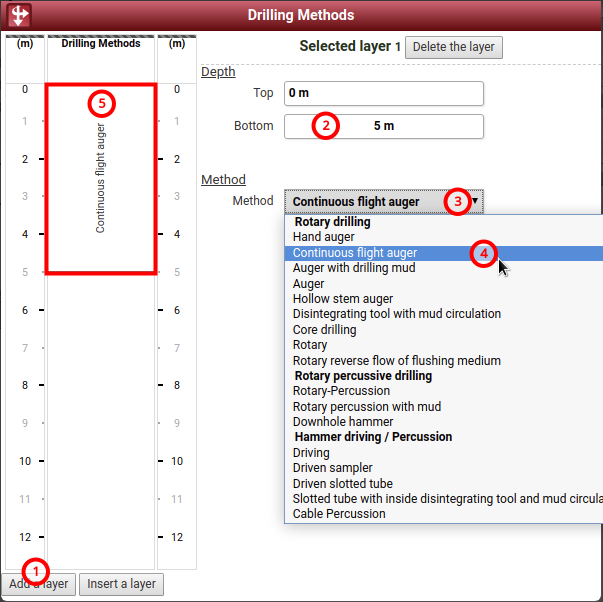Select Core drilling in method list
This screenshot has width=603, height=602.
point(324,329)
